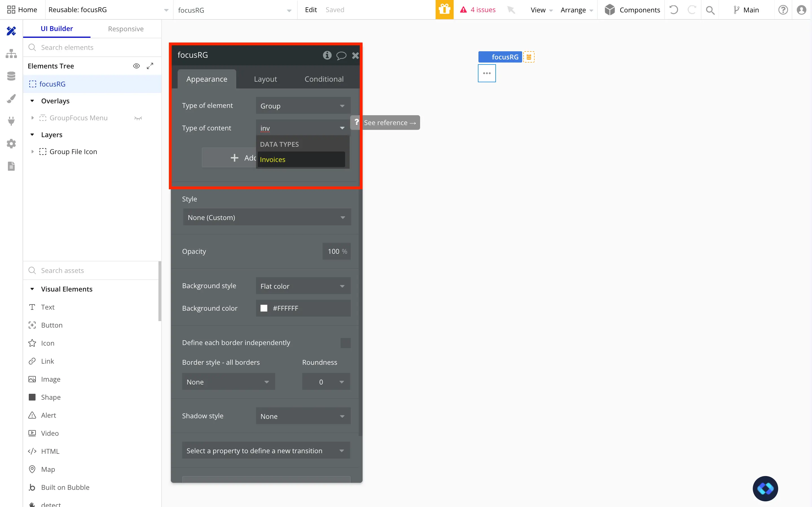Open the Styles paintbrush tab
Viewport: 812px width, 507px height.
(11, 99)
